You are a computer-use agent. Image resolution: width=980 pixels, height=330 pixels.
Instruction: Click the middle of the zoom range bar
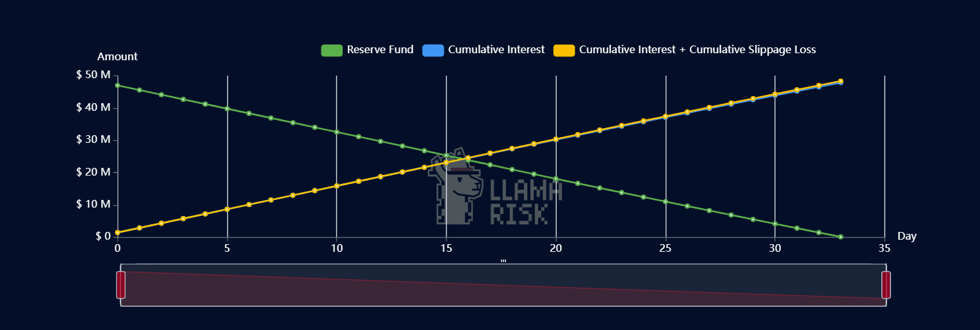tap(503, 285)
